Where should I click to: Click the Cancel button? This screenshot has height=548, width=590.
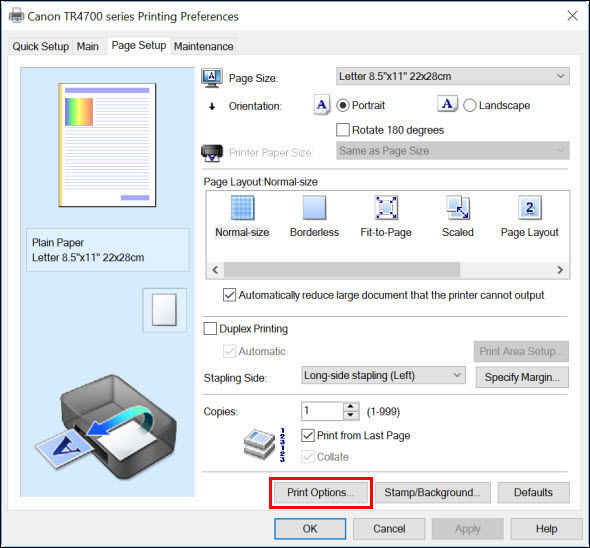click(x=389, y=529)
